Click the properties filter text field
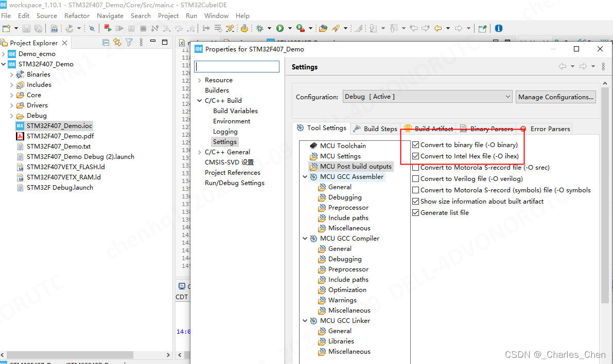 pyautogui.click(x=237, y=66)
